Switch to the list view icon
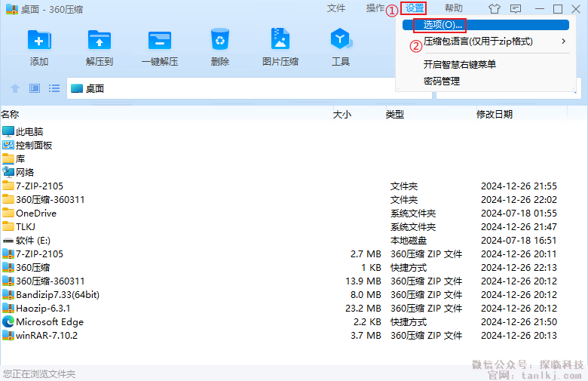Viewport: 588px width, 381px height. (x=54, y=88)
